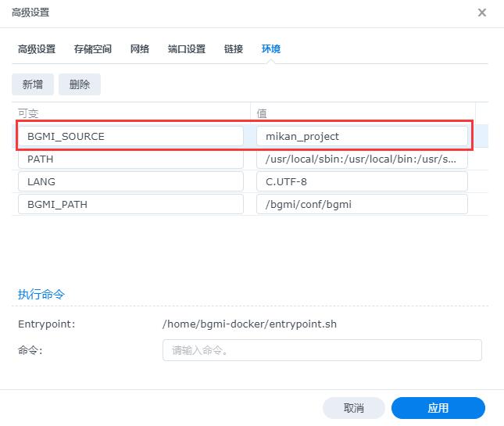The width and height of the screenshot is (504, 426).
Task: Select the BGMI_PATH variable name field
Action: (130, 204)
